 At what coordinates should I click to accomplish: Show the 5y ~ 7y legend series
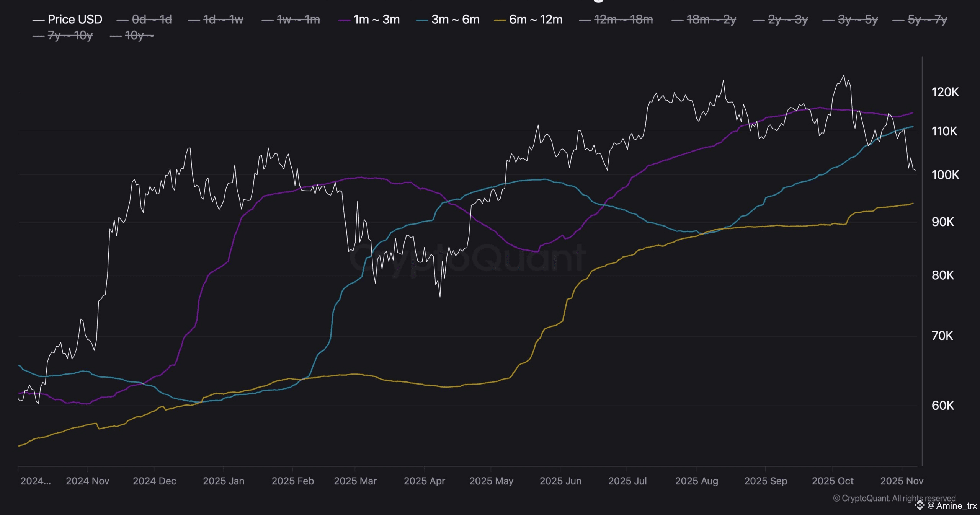[x=927, y=20]
